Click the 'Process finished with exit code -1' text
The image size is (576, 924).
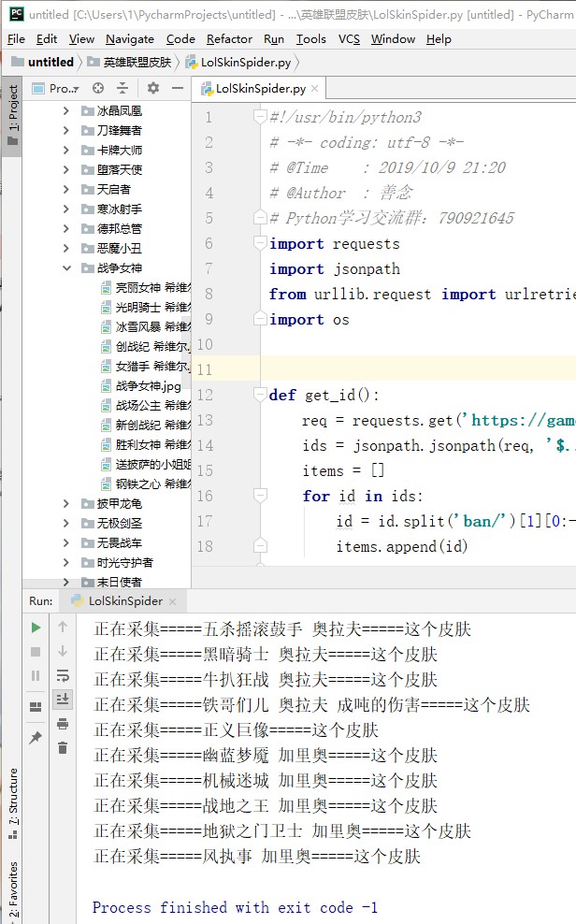(x=235, y=907)
